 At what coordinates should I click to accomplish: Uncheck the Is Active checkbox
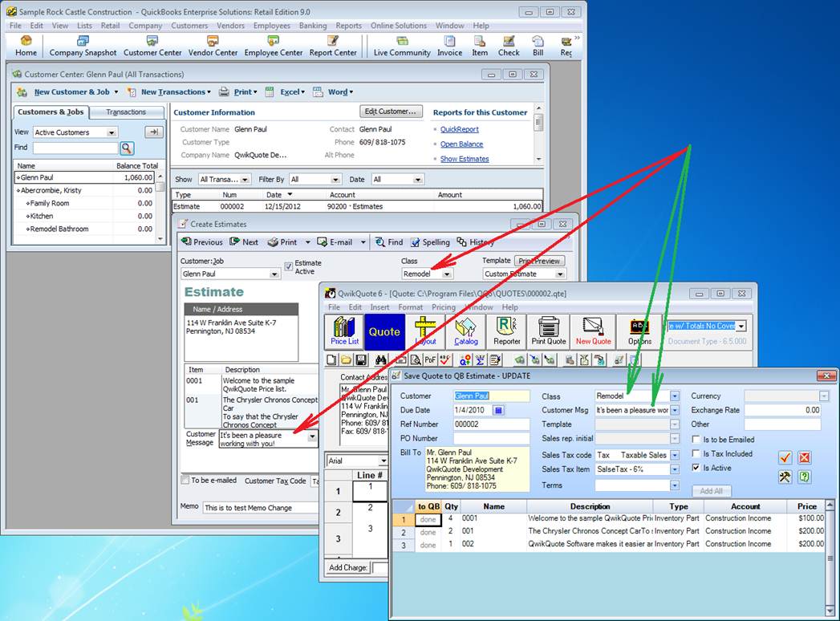point(696,468)
